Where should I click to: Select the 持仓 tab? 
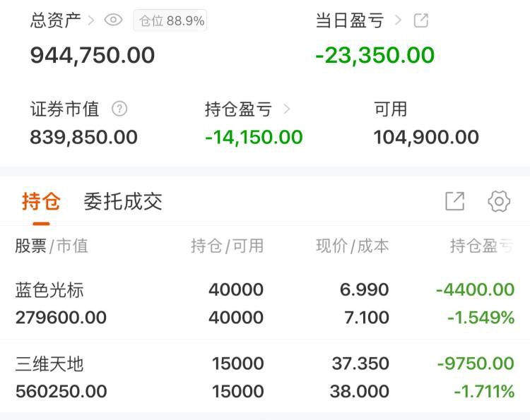[41, 202]
